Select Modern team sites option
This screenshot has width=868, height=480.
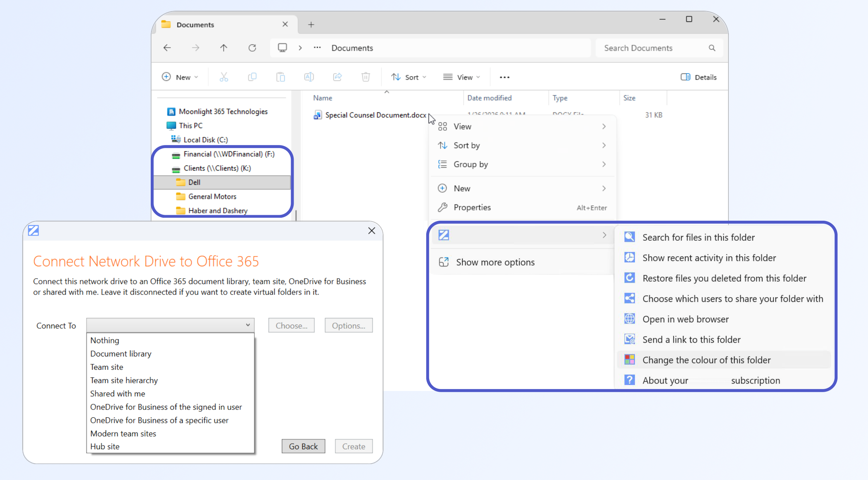(170, 434)
